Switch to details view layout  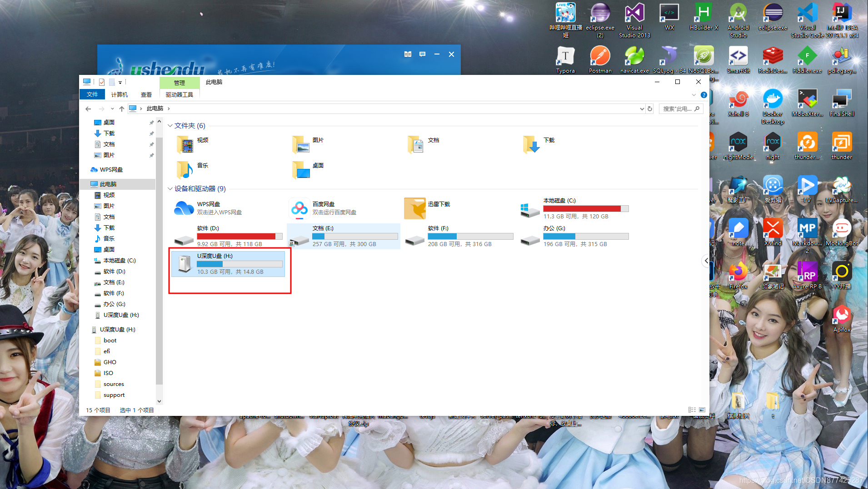pyautogui.click(x=692, y=410)
